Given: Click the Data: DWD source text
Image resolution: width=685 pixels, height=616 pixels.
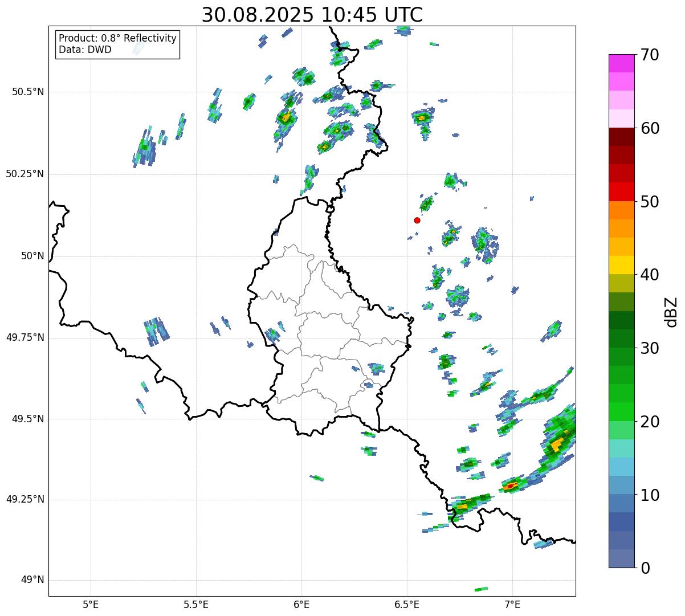Looking at the screenshot, I should 85,50.
